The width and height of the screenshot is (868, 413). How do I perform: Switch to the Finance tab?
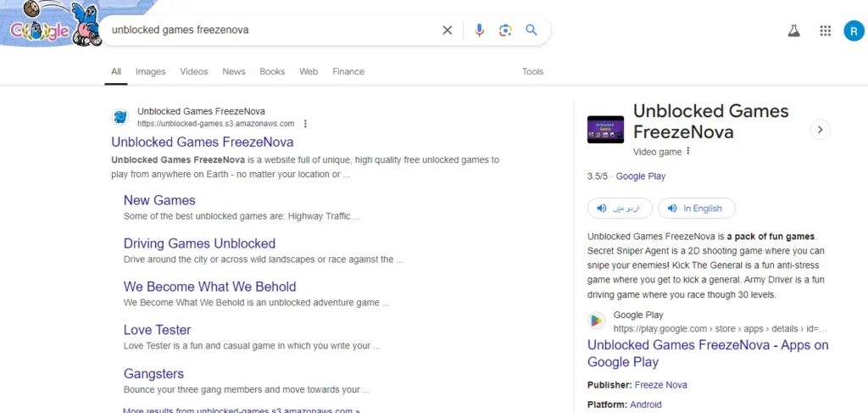[348, 71]
